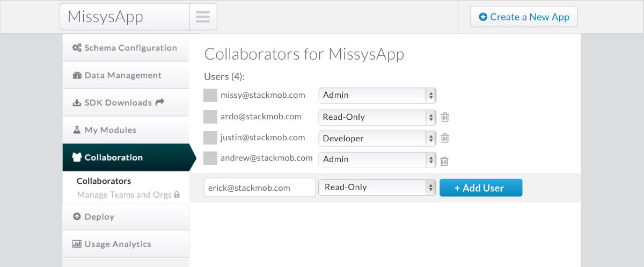
Task: Delete andrew@stackmob.com using the trash icon
Action: (x=444, y=161)
